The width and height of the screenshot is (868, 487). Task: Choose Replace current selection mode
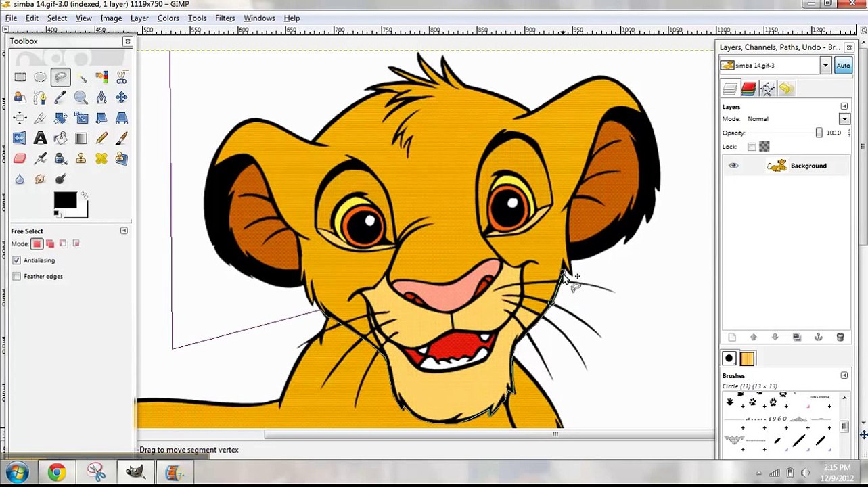pos(37,243)
